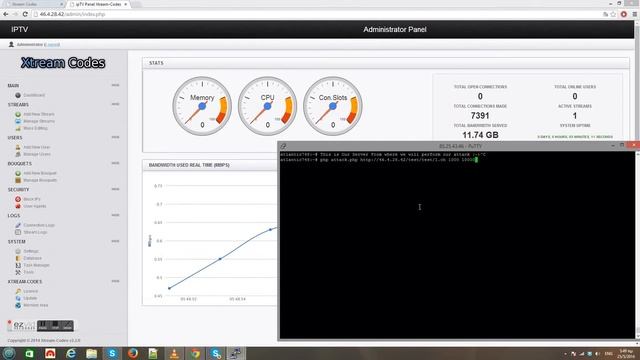Click the Total Connections Made value 7391
640x360 pixels.
point(480,116)
